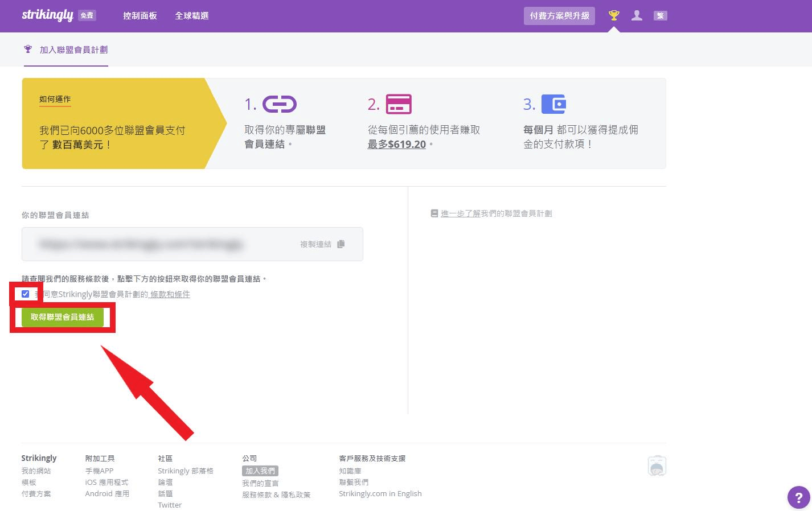812x511 pixels.
Task: Copy the affiliate link using the copy icon
Action: (341, 244)
